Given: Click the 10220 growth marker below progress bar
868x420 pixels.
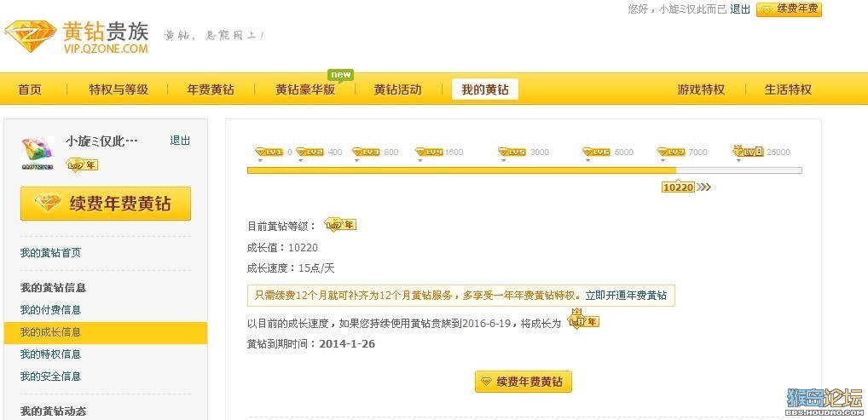Looking at the screenshot, I should 678,187.
